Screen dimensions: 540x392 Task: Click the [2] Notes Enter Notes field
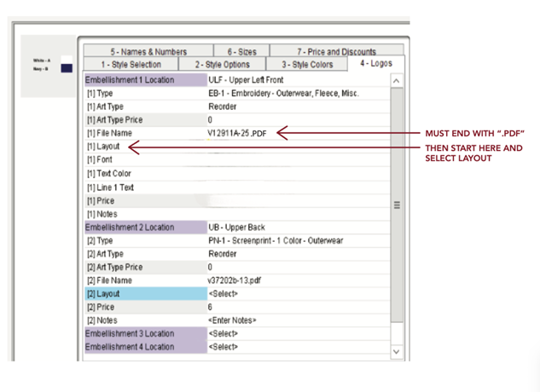click(297, 320)
